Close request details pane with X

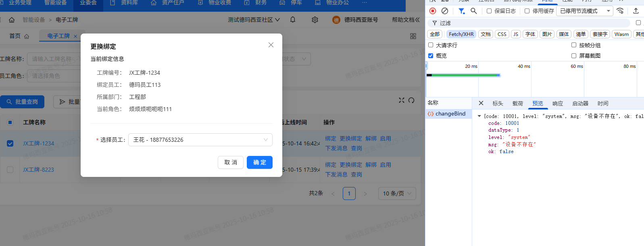[481, 103]
